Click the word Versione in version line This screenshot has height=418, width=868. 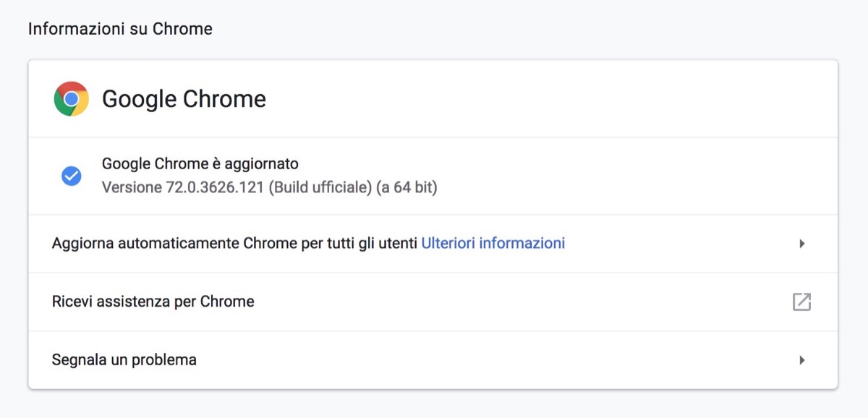(132, 188)
